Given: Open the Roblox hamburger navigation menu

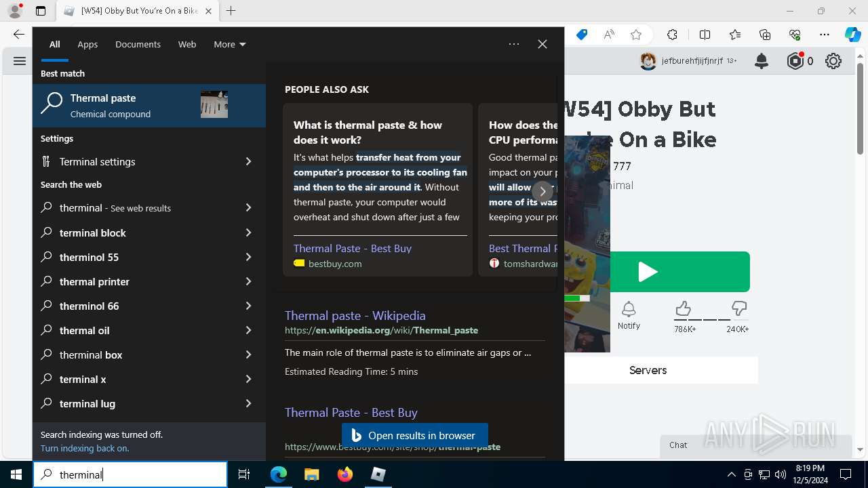Looking at the screenshot, I should [20, 61].
